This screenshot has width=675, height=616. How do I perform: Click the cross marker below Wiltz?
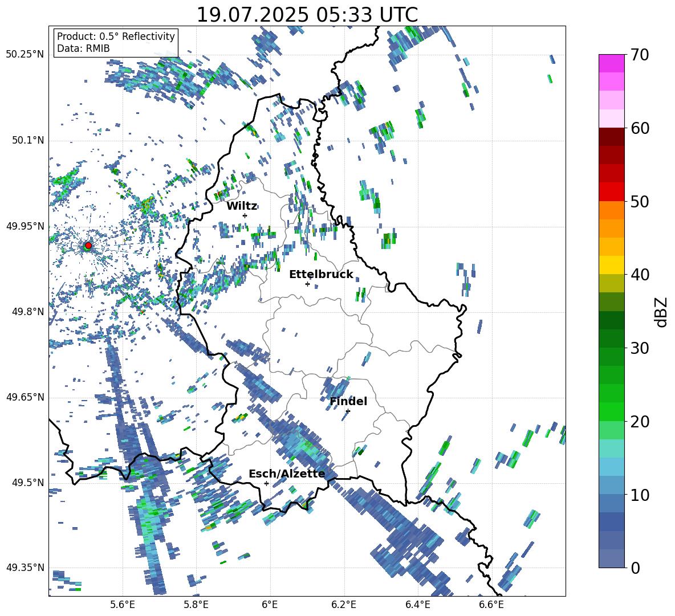pos(245,215)
